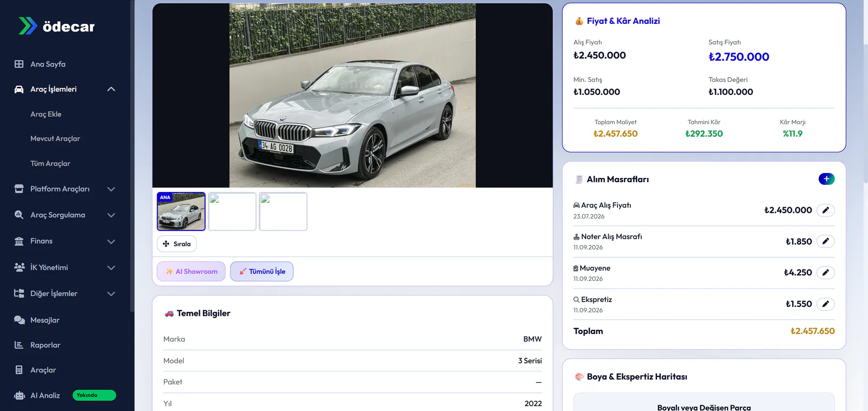Edit the Noter Alış Masrafı expense

[x=825, y=241]
